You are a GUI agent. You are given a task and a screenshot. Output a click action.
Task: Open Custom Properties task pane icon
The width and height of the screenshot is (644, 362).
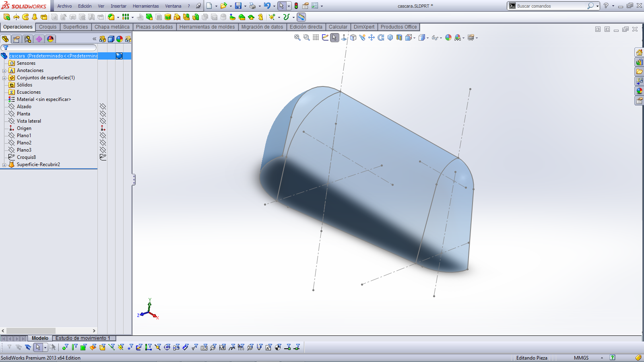639,100
